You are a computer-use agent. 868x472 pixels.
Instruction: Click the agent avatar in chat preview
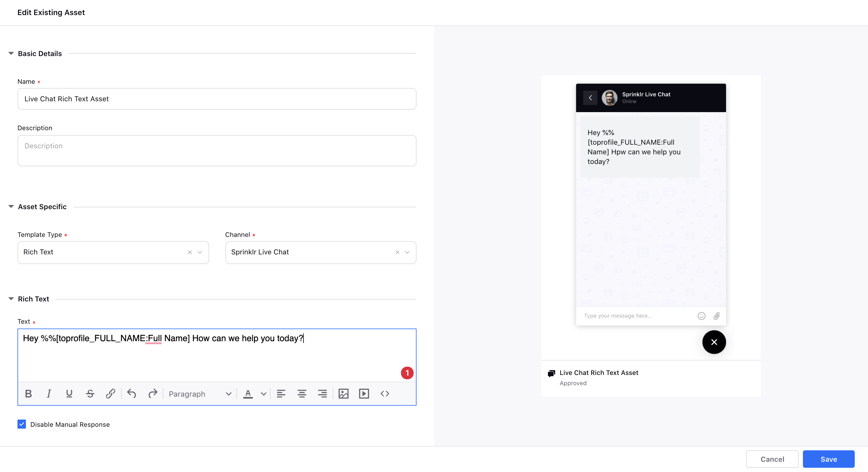click(609, 98)
